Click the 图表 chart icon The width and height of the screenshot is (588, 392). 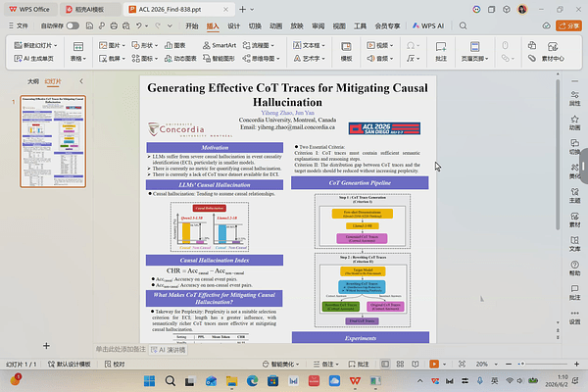pyautogui.click(x=175, y=45)
